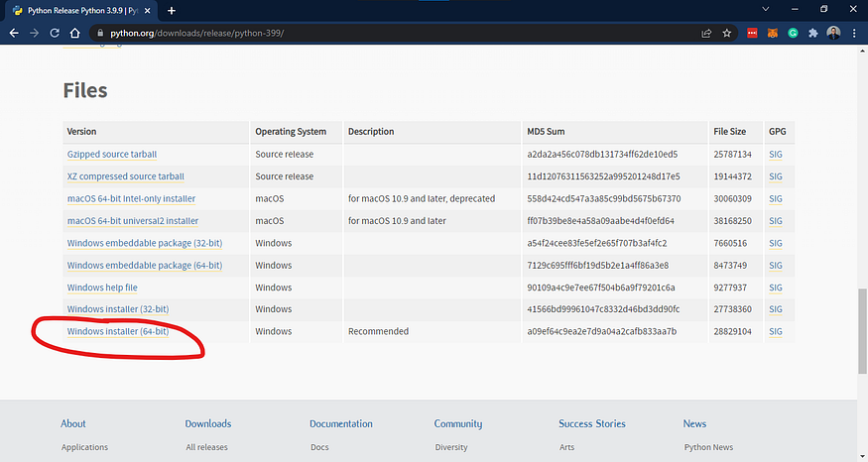Open the Python News footer link

(x=708, y=447)
